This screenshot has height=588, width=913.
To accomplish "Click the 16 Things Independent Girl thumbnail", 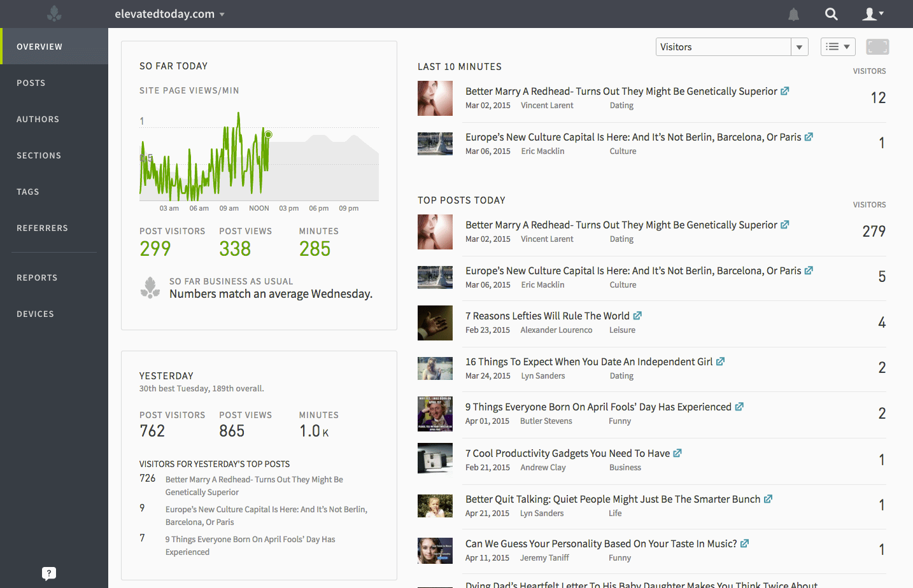I will [x=435, y=368].
